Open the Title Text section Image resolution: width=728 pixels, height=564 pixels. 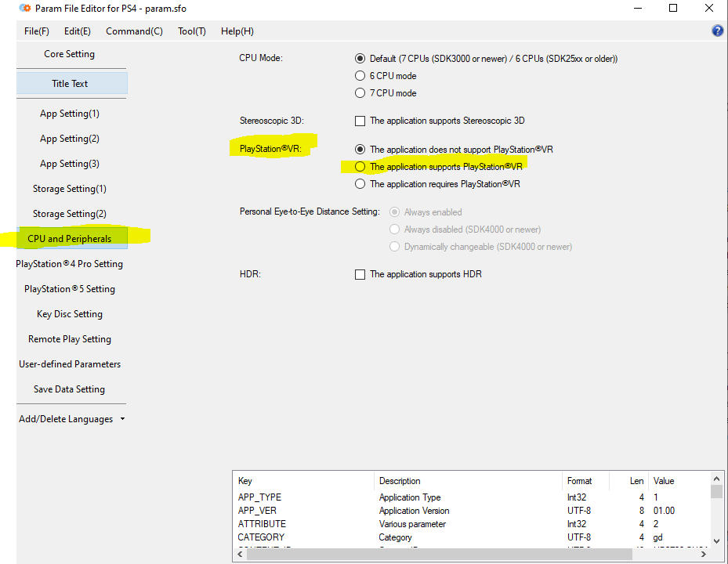[x=72, y=84]
